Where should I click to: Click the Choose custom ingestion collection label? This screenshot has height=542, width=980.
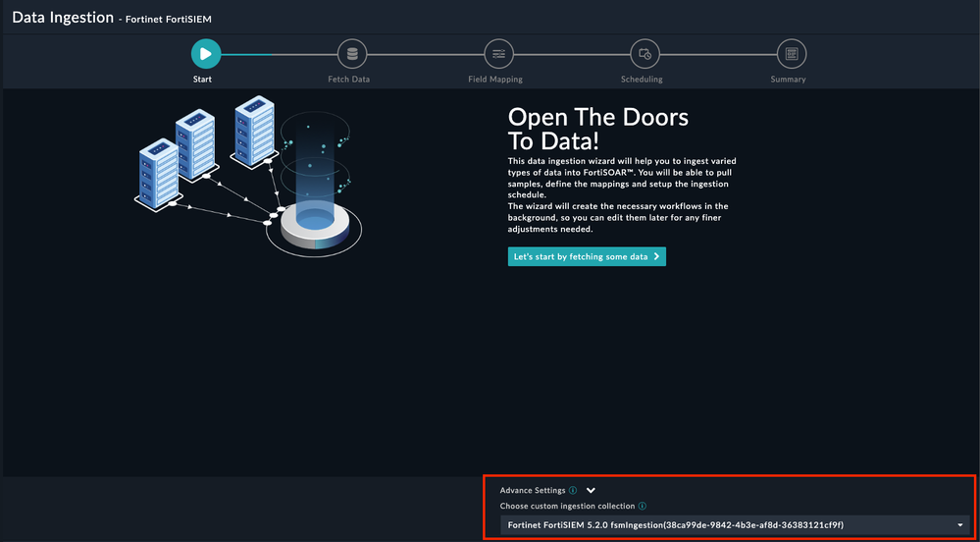pos(568,506)
